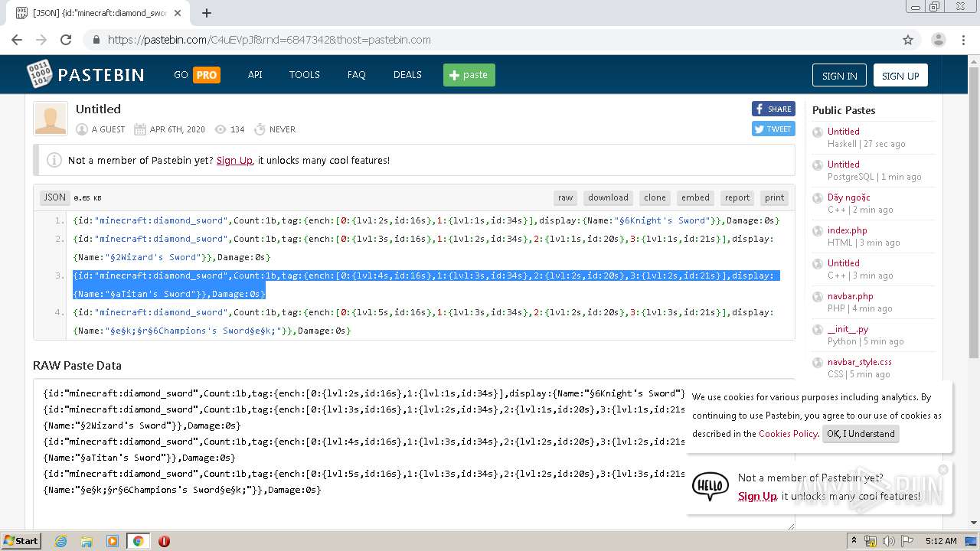Show hidden system tray icons arrow
980x551 pixels.
854,541
